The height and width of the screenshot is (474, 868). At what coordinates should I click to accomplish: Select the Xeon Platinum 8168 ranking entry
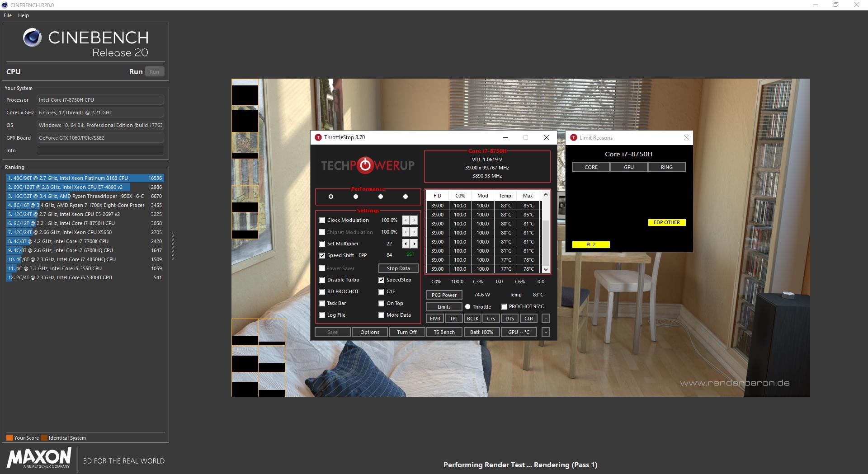85,178
